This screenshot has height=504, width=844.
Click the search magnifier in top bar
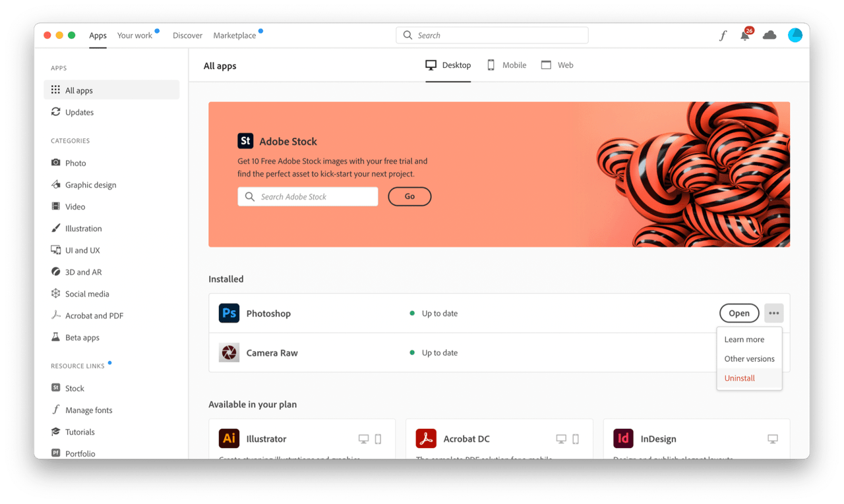407,36
